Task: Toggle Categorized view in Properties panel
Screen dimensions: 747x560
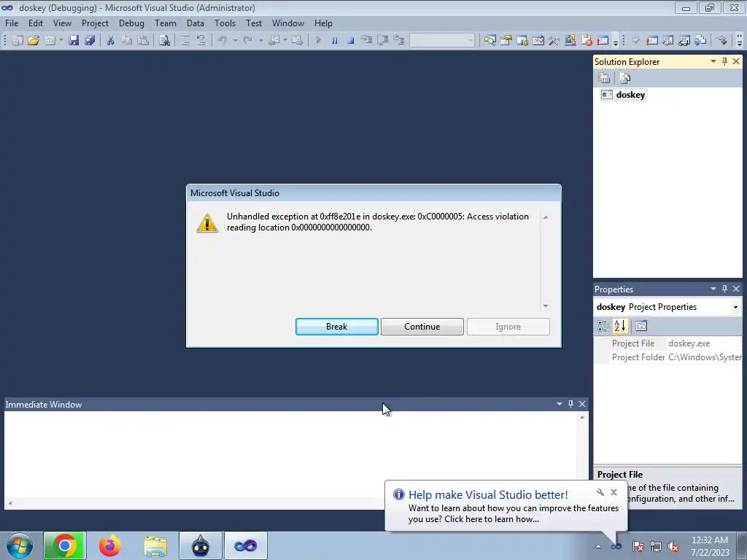Action: [603, 326]
